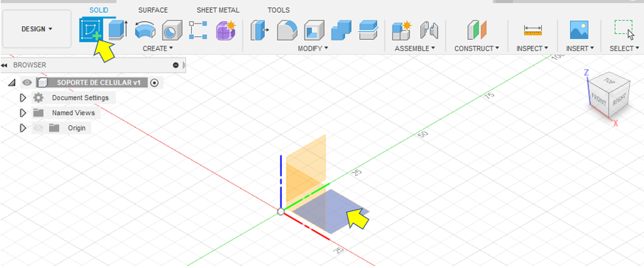Viewport: 644px width, 268px height.
Task: Toggle visibility eye of SOPORTE DE CELULAR v1
Action: [x=27, y=82]
